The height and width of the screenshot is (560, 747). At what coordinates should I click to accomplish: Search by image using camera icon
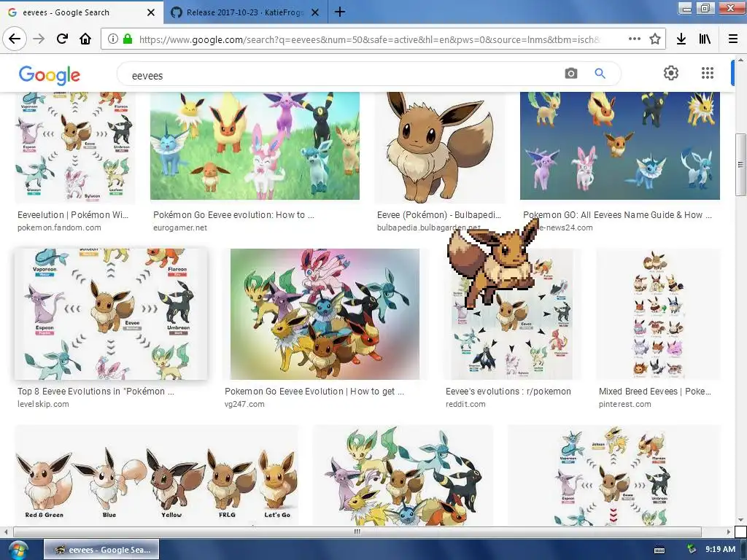tap(570, 74)
